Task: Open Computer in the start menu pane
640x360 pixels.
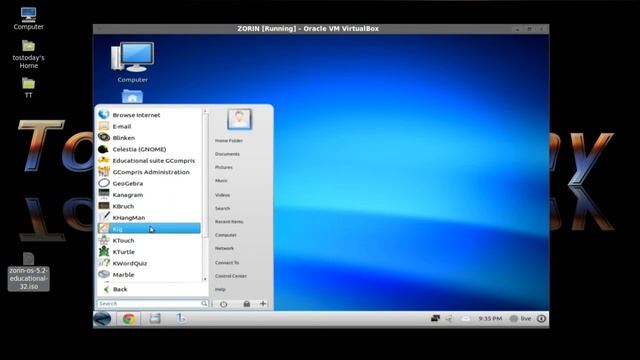Action: point(226,235)
